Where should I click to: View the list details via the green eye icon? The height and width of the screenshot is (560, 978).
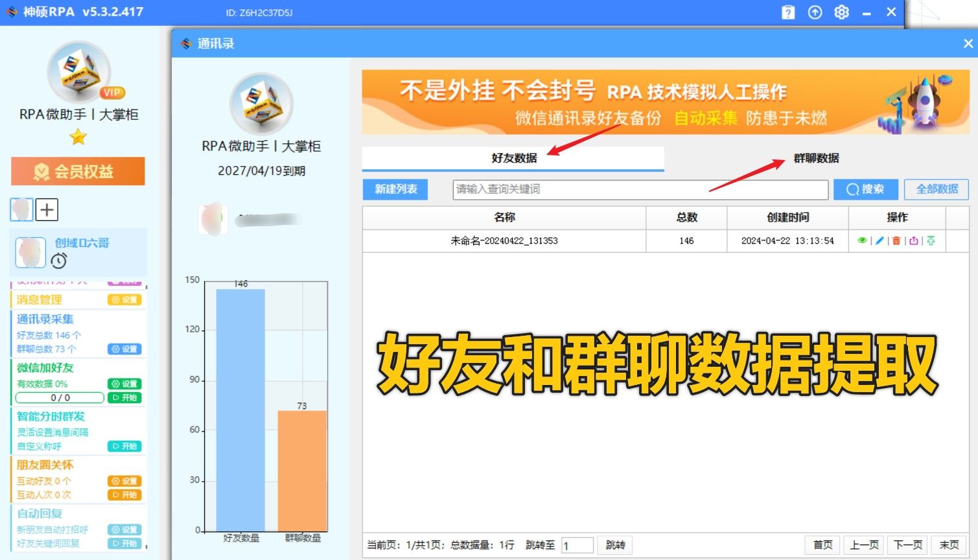tap(862, 240)
